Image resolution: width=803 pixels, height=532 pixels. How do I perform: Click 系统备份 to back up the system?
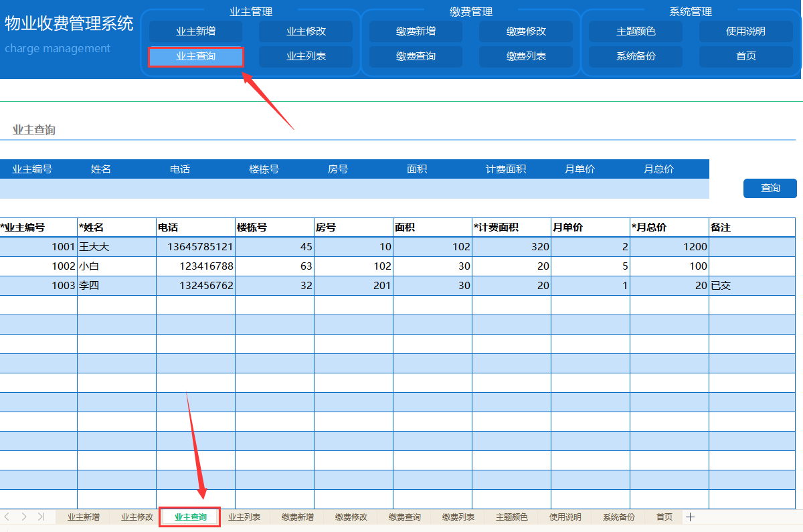pyautogui.click(x=635, y=56)
